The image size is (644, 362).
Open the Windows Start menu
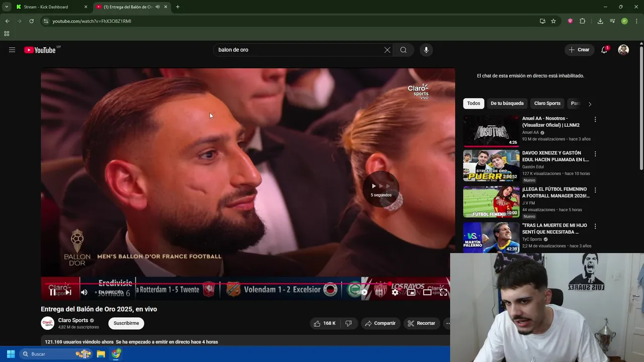11,354
